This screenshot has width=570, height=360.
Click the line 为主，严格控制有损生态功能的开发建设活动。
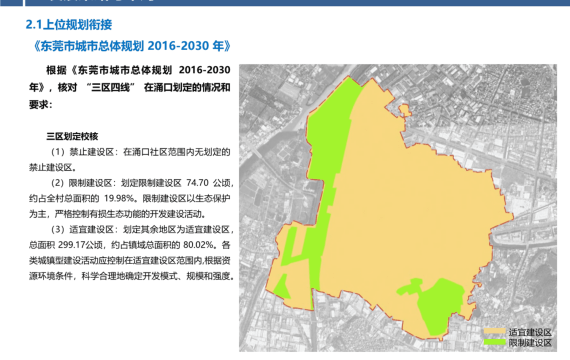point(119,214)
